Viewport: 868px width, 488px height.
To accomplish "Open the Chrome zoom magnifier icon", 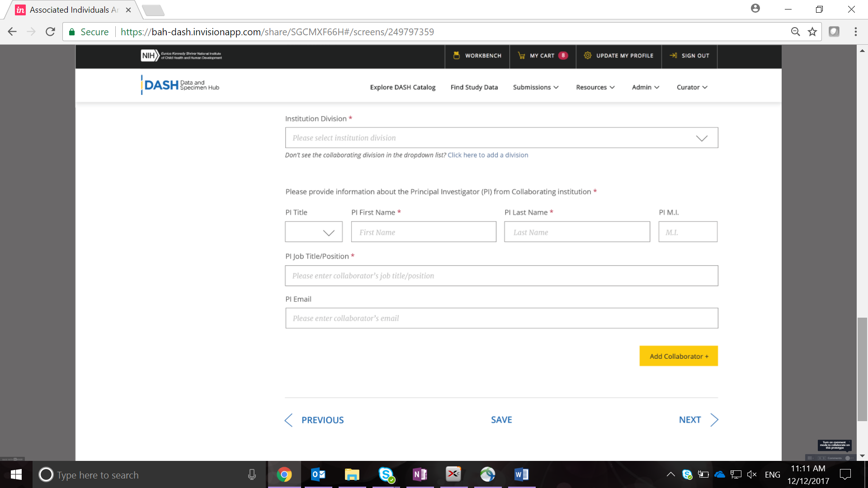I will (795, 32).
